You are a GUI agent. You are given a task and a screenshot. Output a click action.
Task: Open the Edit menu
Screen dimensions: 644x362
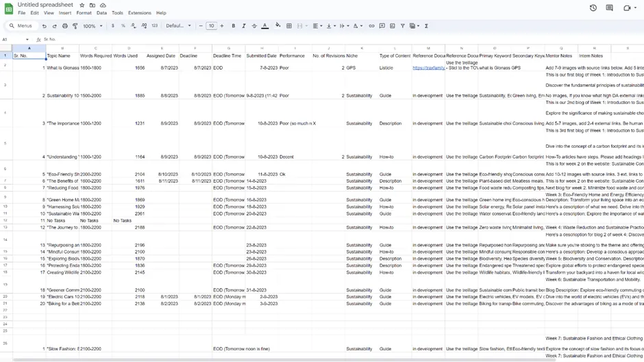34,13
